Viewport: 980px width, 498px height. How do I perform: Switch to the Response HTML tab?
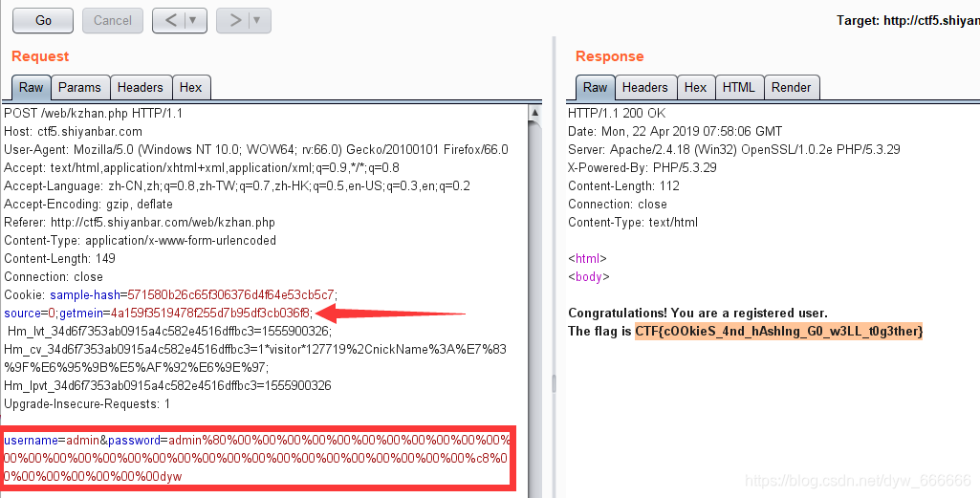(739, 88)
